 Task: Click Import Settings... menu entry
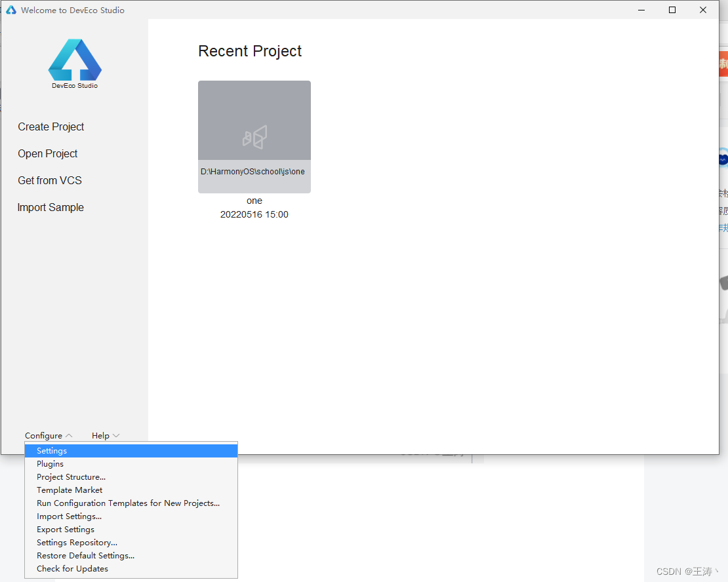(131, 516)
